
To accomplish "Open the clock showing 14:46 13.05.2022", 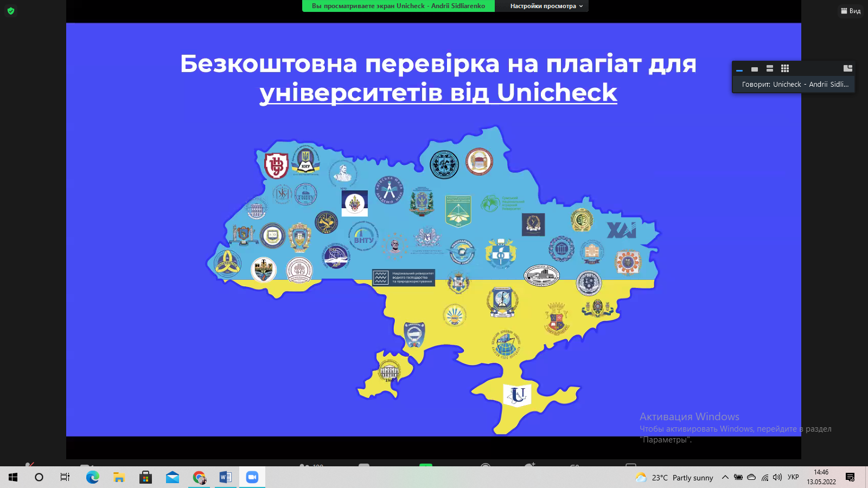I will coord(821,477).
